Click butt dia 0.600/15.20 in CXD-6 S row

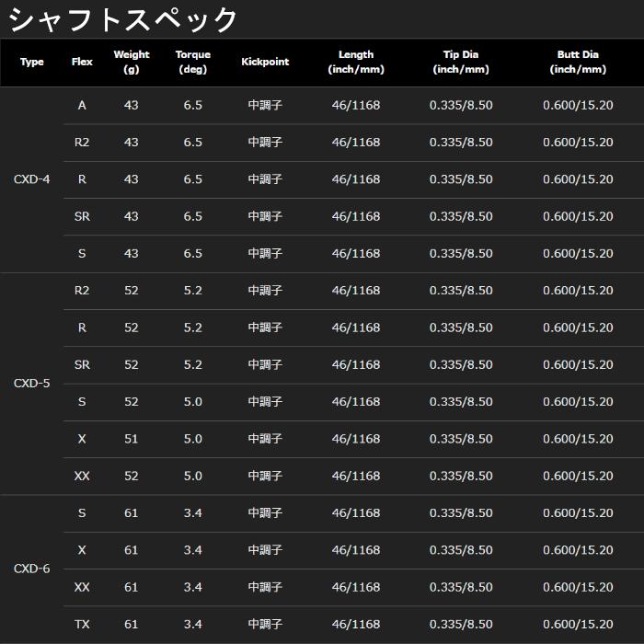pos(578,513)
